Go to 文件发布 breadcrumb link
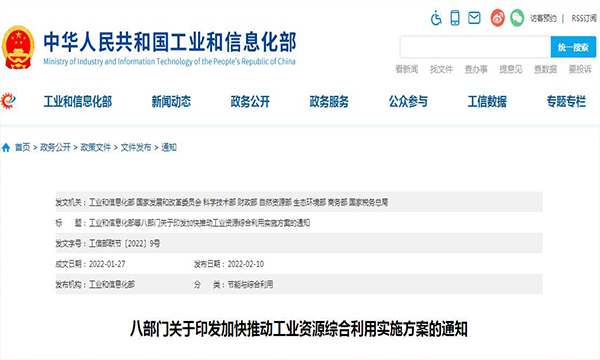 pos(136,147)
